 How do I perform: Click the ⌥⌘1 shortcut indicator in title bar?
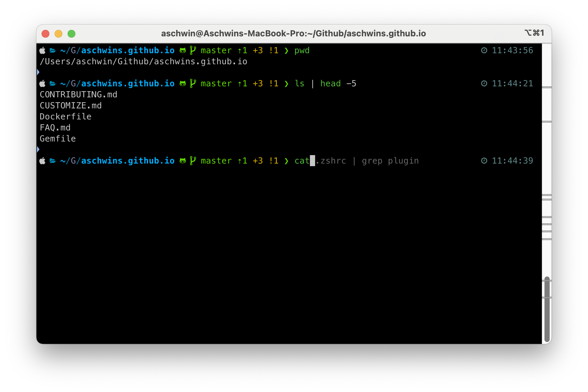pos(534,33)
